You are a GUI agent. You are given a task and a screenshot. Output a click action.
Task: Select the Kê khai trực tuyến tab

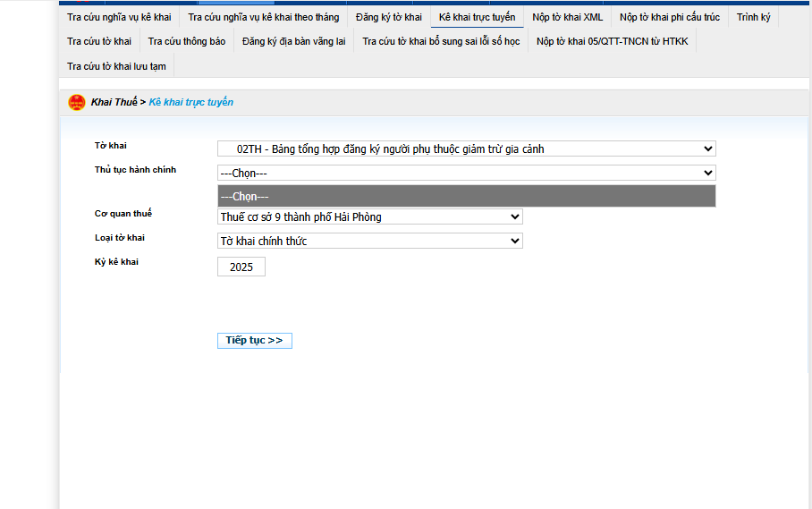477,17
